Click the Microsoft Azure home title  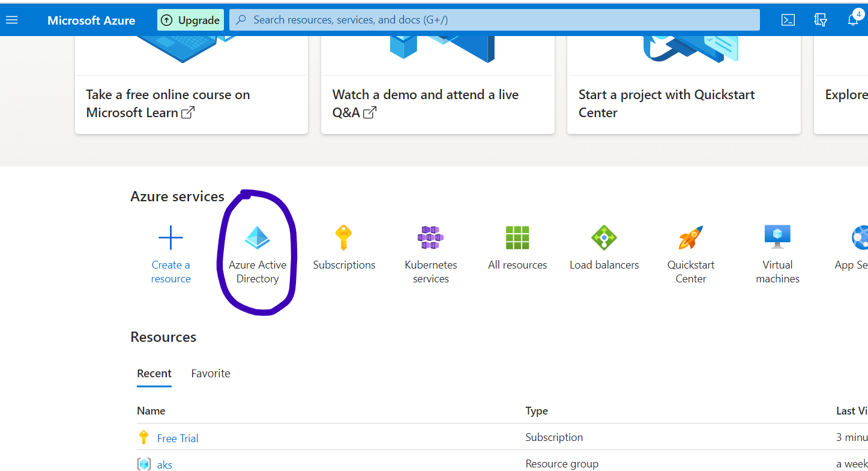[91, 20]
